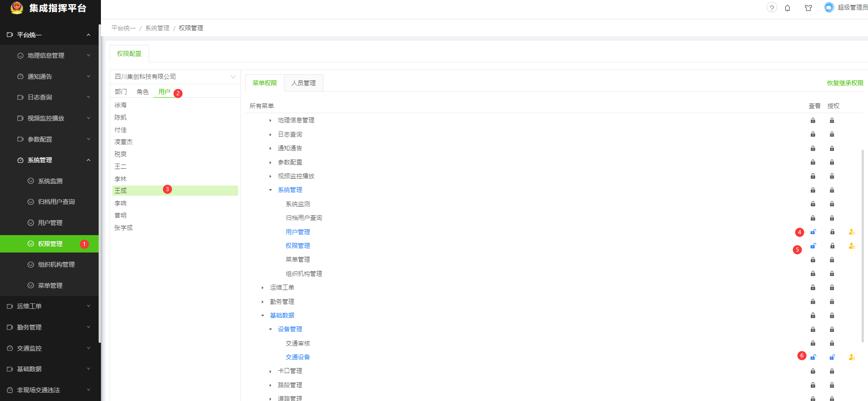Screen dimensions: 868x401
Task: Click the user-assign icon on 权限管理 row
Action: click(851, 246)
